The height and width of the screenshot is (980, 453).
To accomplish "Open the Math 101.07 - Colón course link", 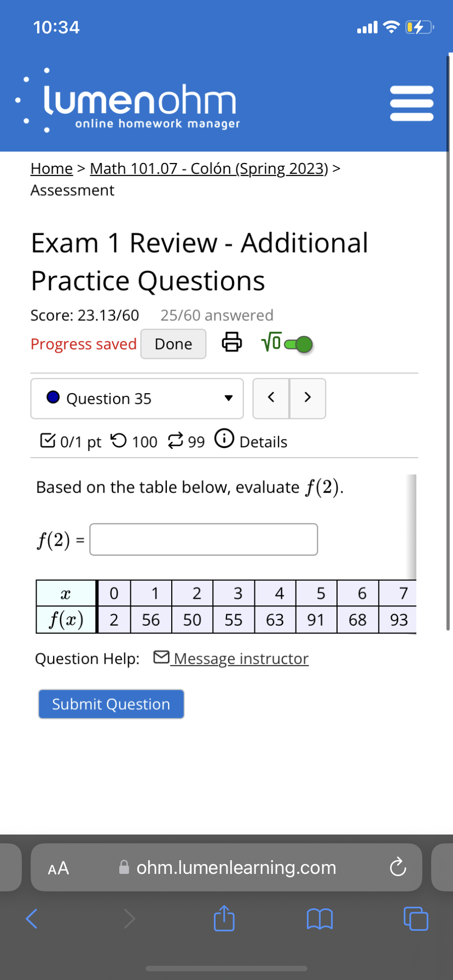I will (208, 168).
